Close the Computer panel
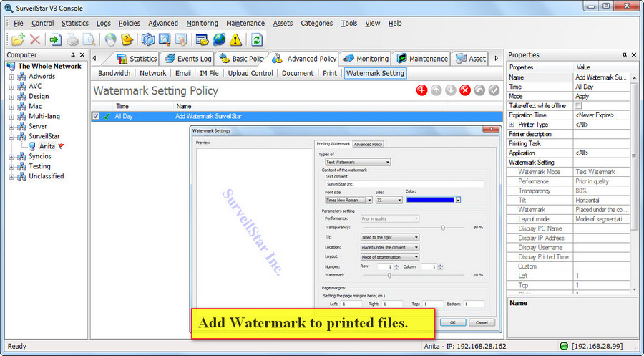644x356 pixels. [82, 54]
